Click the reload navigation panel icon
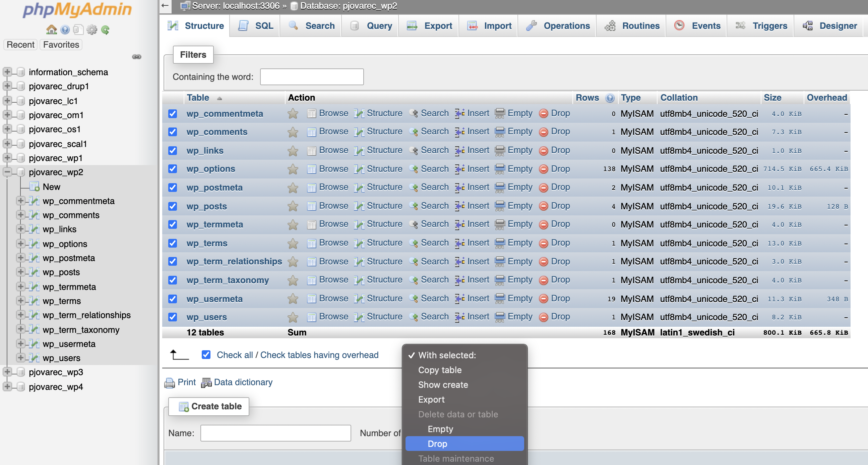The image size is (868, 465). (106, 30)
